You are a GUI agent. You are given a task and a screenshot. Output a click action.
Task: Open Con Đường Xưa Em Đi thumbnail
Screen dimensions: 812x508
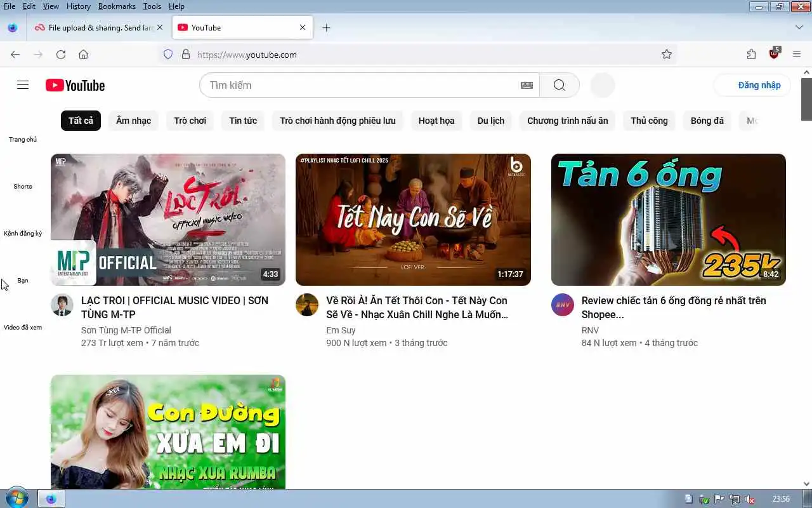[168, 432]
